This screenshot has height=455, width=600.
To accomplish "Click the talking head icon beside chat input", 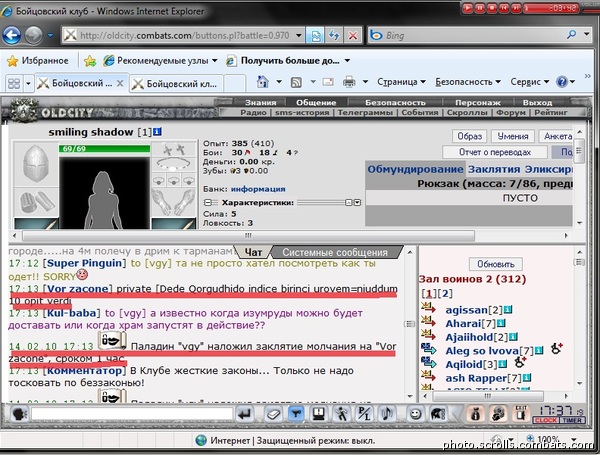I will tap(19, 414).
